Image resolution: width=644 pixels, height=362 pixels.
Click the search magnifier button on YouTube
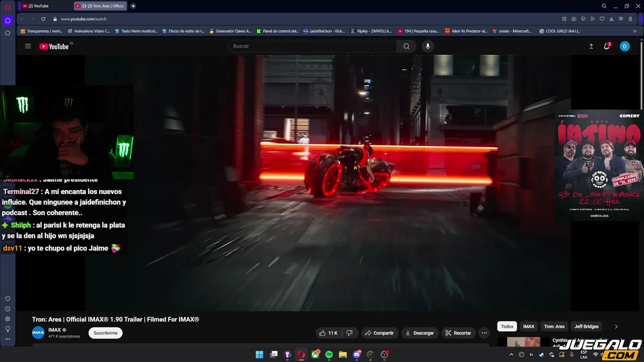pos(406,46)
